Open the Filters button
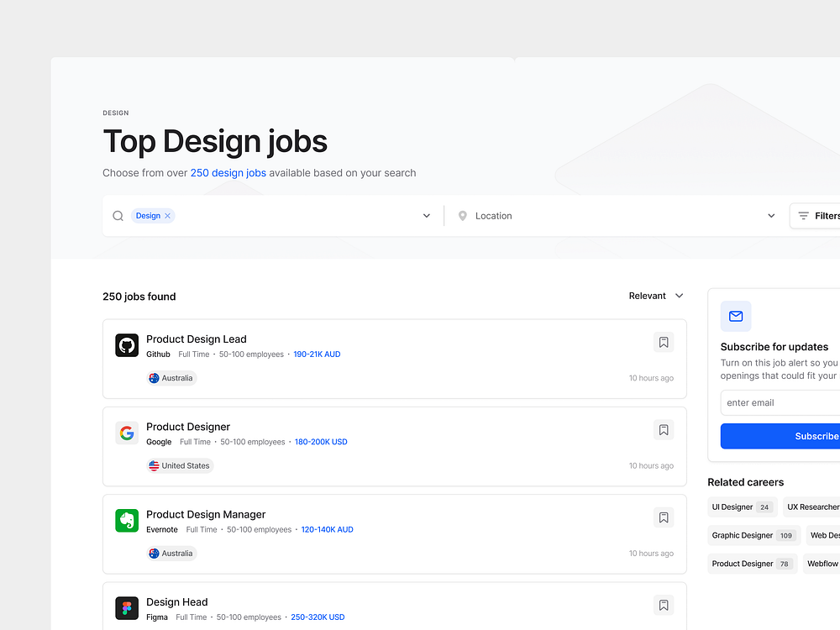Image resolution: width=840 pixels, height=630 pixels. [x=817, y=216]
